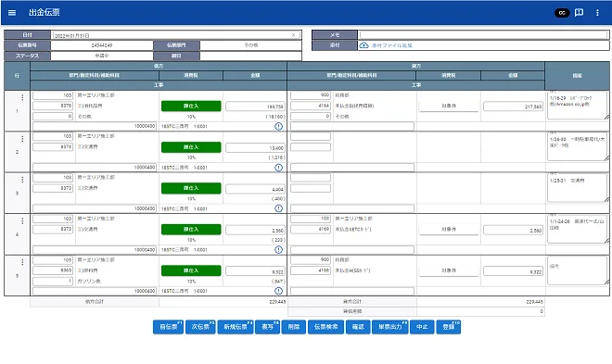Click row 2 debit amount field 13,400

pyautogui.click(x=255, y=148)
